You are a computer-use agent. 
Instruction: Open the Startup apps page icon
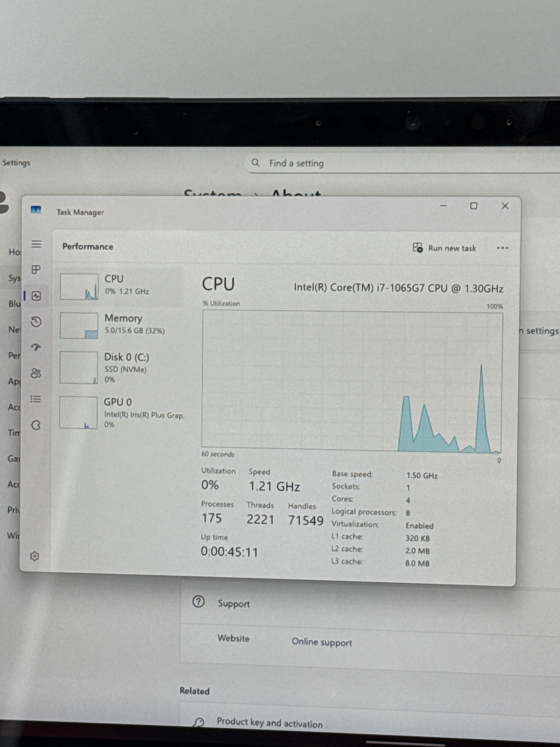pos(36,347)
